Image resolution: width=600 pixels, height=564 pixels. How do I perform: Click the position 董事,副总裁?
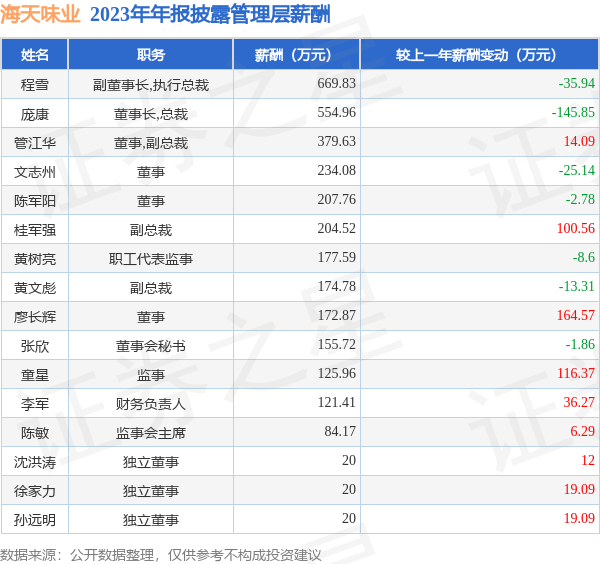point(151,143)
